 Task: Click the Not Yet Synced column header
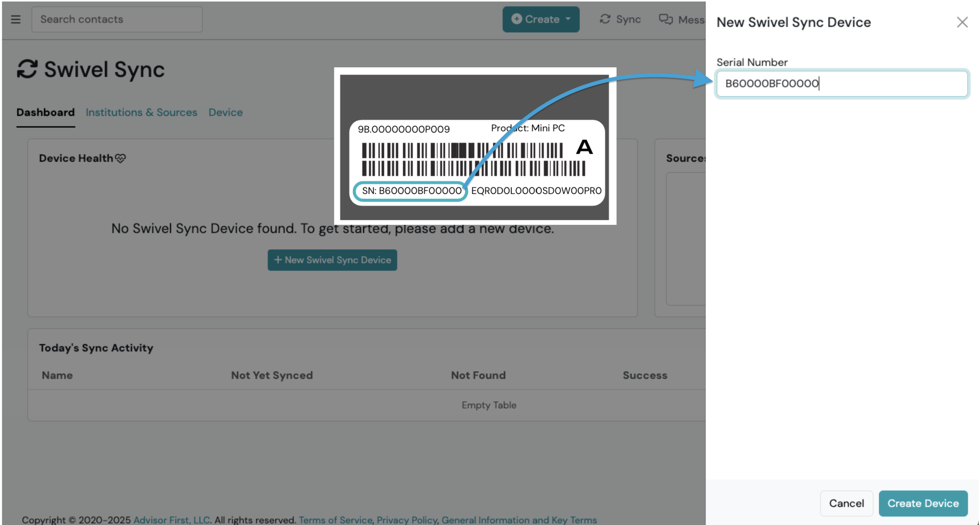[x=272, y=375]
